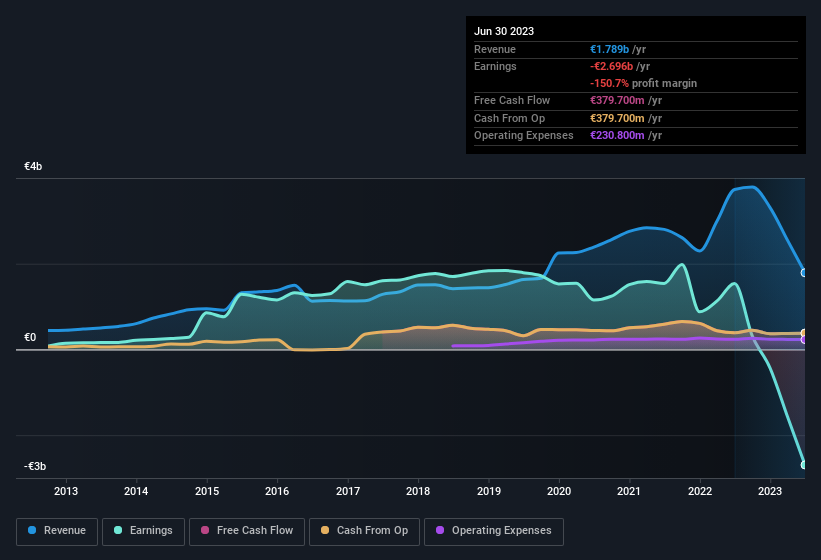Click the Free Cash Flow €379.700m value
Screen dimensions: 821x560
tap(617, 100)
